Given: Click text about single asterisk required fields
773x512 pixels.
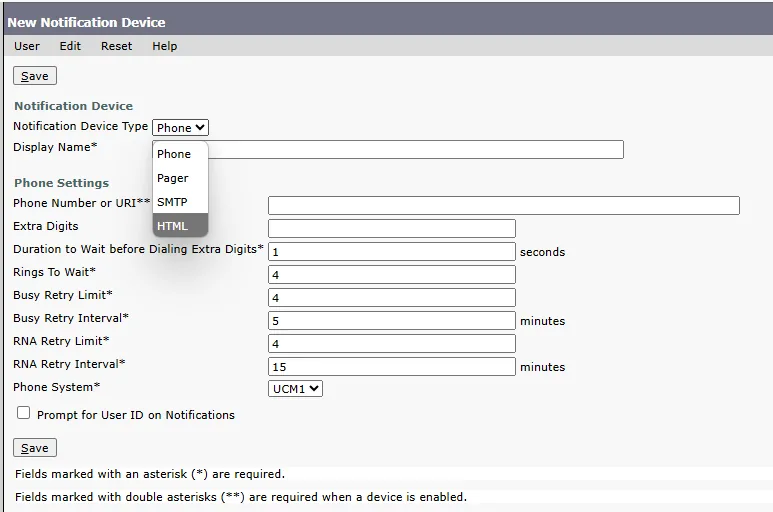Looking at the screenshot, I should coord(150,474).
